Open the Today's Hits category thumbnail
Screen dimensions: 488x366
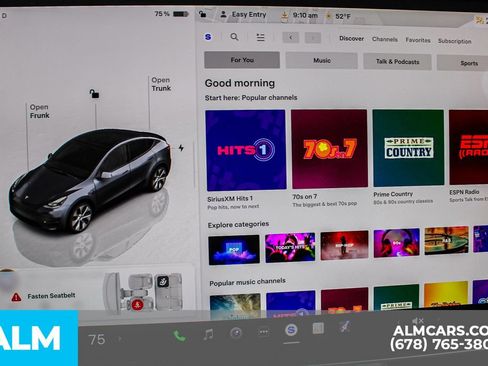290,247
